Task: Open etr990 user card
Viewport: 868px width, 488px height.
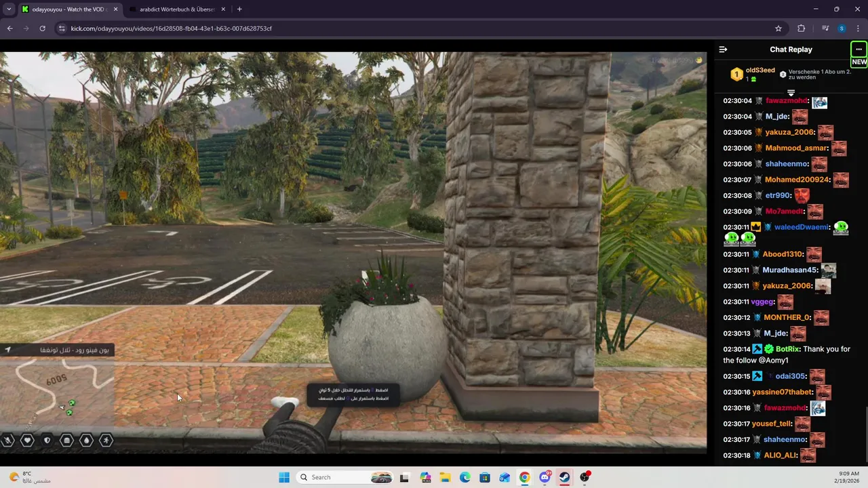Action: pos(778,196)
